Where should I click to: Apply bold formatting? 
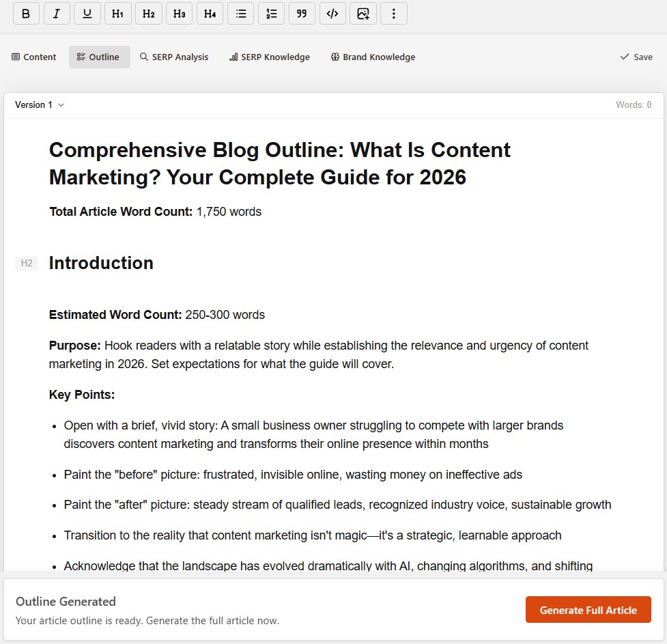25,13
